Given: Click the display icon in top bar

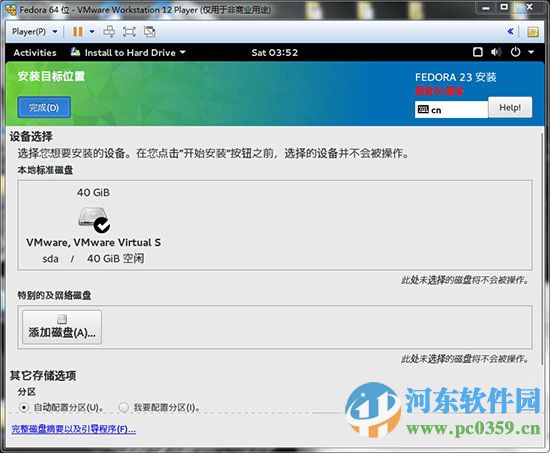Looking at the screenshot, I should click(478, 52).
